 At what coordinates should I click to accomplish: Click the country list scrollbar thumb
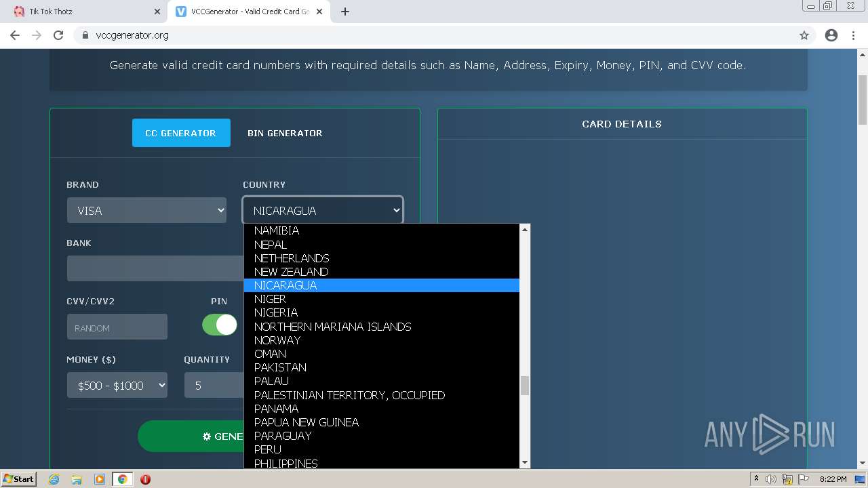coord(524,386)
